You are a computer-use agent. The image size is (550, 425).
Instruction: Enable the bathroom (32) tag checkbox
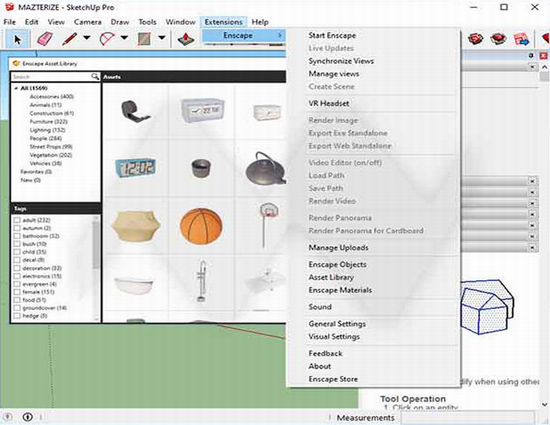pyautogui.click(x=16, y=236)
